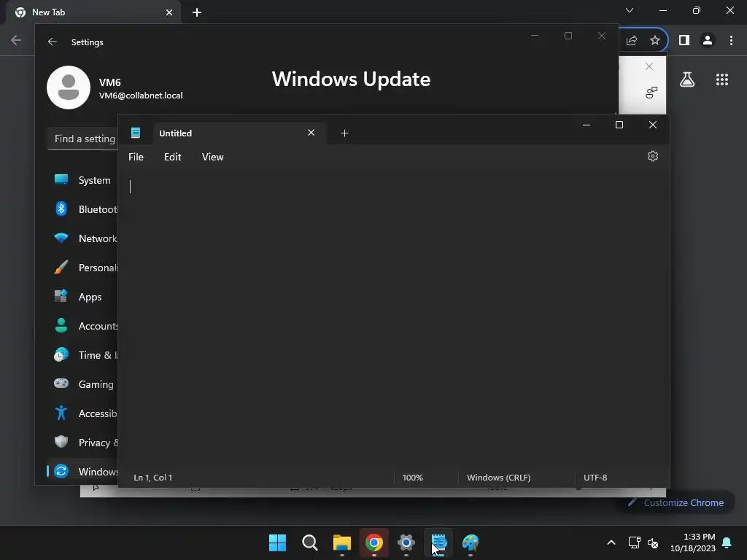Add a new Notepad tab
Image resolution: width=747 pixels, height=560 pixels.
(344, 133)
